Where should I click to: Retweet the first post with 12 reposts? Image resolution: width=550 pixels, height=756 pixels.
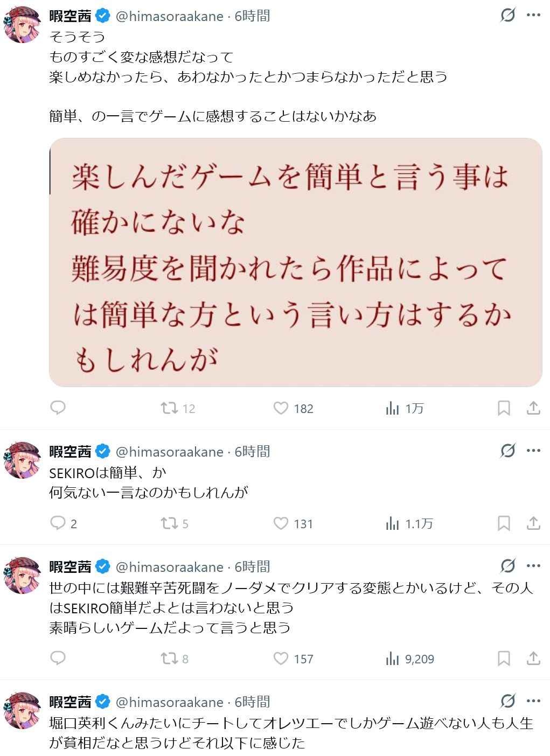(x=170, y=408)
